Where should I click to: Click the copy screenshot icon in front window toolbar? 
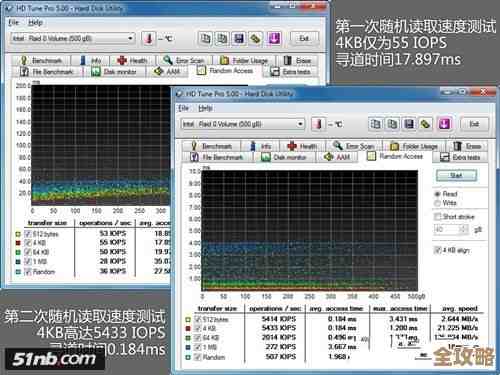click(x=375, y=124)
